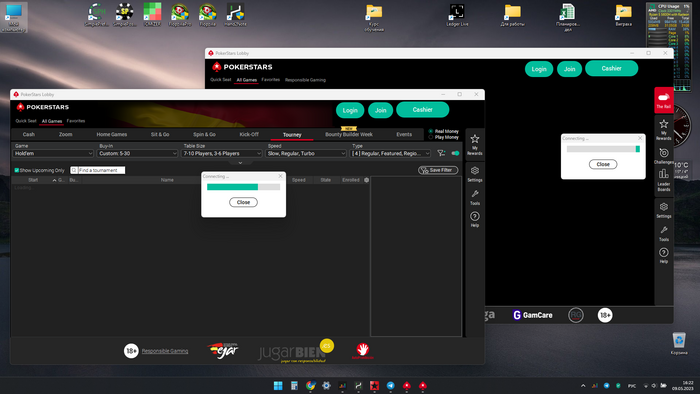Click Login in back lobby
The height and width of the screenshot is (394, 700).
(539, 69)
